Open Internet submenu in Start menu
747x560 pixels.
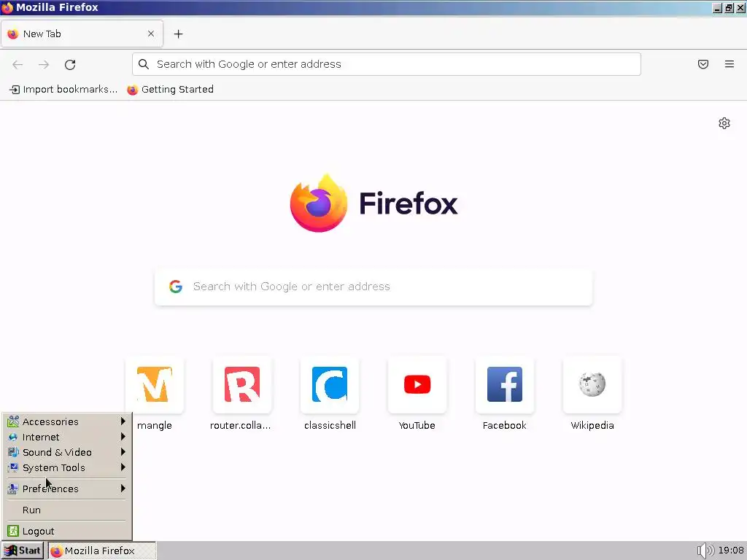point(66,437)
